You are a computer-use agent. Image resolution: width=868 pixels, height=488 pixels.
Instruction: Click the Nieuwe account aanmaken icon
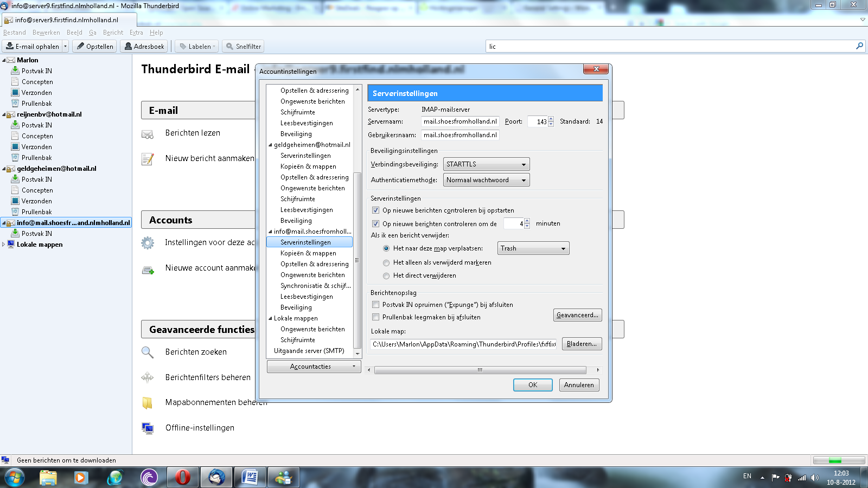pos(148,269)
